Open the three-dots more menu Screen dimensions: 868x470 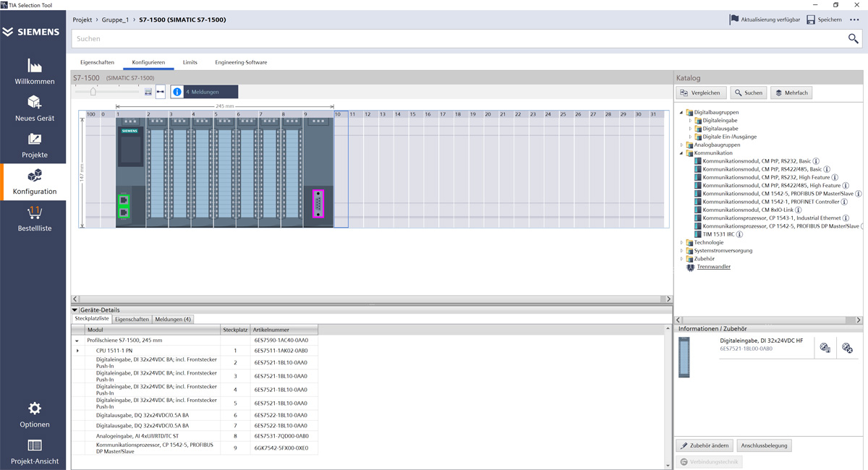click(854, 20)
